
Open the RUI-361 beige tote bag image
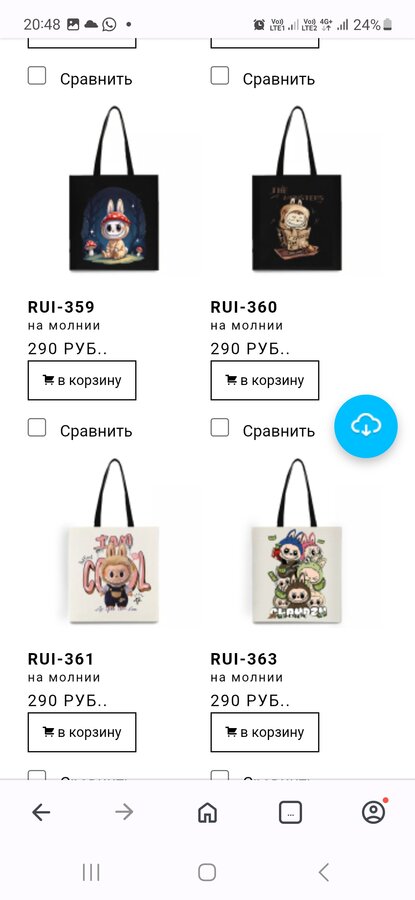(x=114, y=541)
